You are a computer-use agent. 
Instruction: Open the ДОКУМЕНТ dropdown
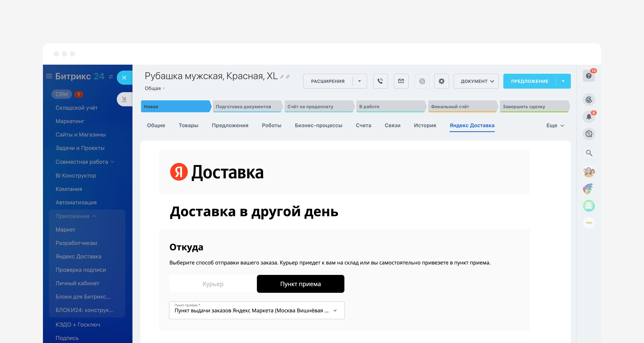click(476, 81)
